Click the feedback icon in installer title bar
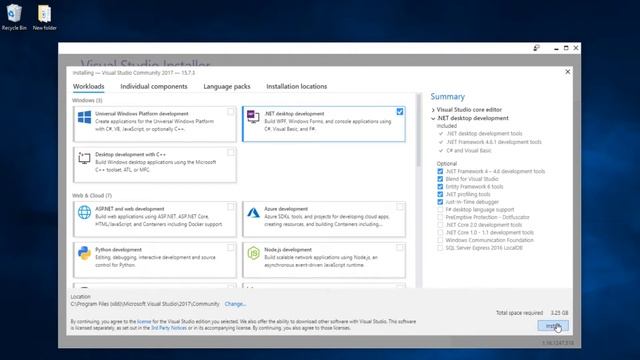The height and width of the screenshot is (360, 640). [x=536, y=48]
